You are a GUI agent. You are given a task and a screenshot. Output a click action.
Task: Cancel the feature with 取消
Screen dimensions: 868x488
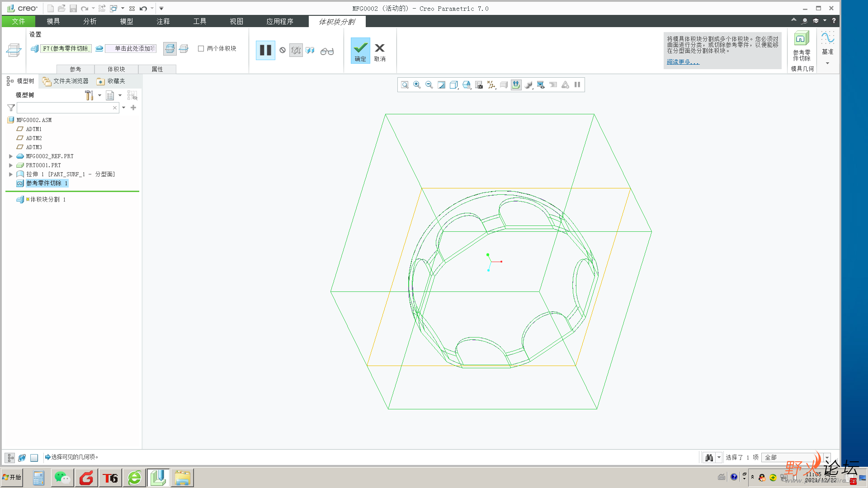click(380, 52)
